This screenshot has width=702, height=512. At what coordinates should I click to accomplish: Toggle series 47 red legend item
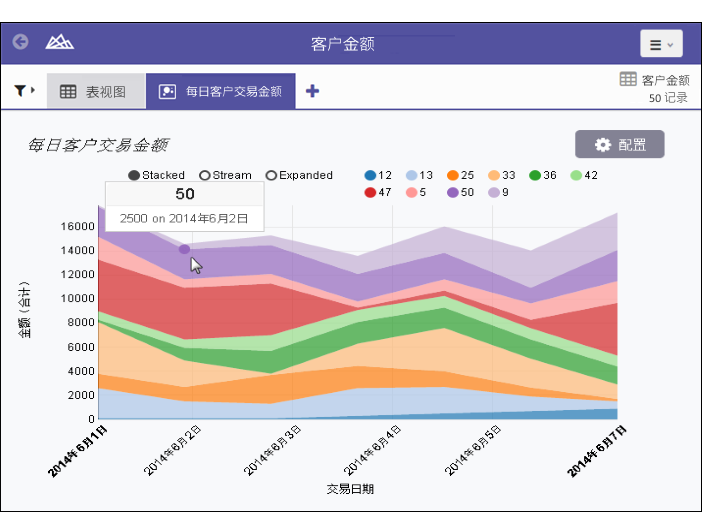pos(378,192)
